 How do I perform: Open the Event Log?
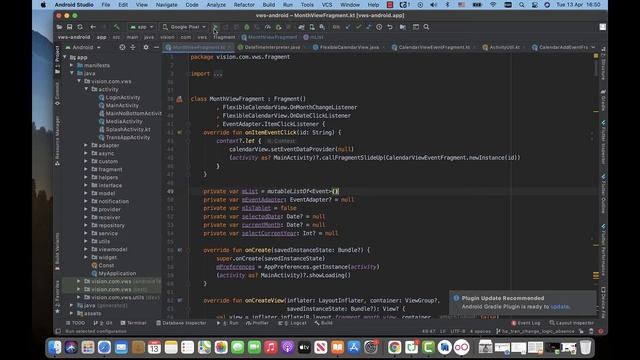[526, 323]
